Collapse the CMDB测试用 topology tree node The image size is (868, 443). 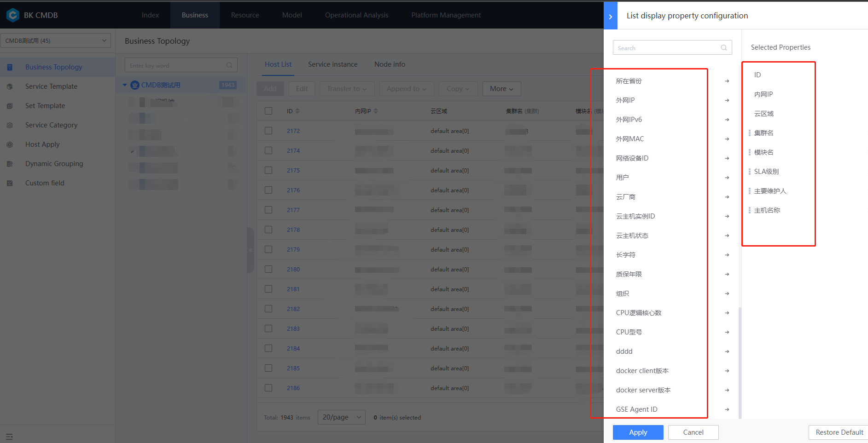(x=124, y=85)
